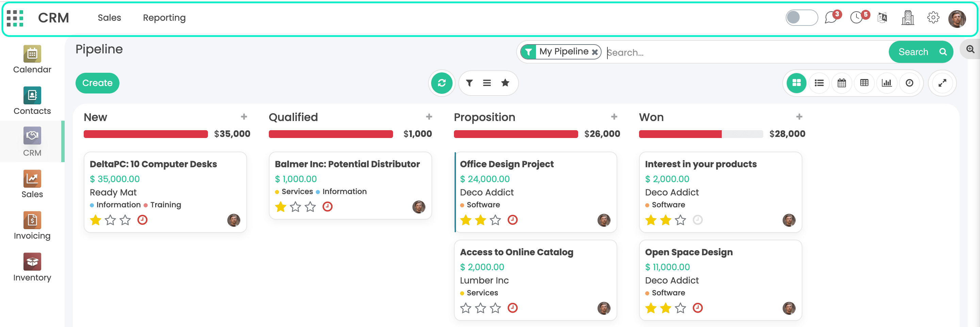Open the conversations messages icon
Viewport: 980px width, 327px height.
click(831, 18)
